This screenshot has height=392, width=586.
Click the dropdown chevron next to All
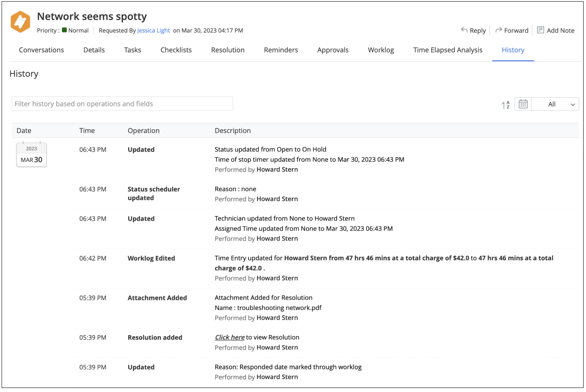tap(573, 105)
